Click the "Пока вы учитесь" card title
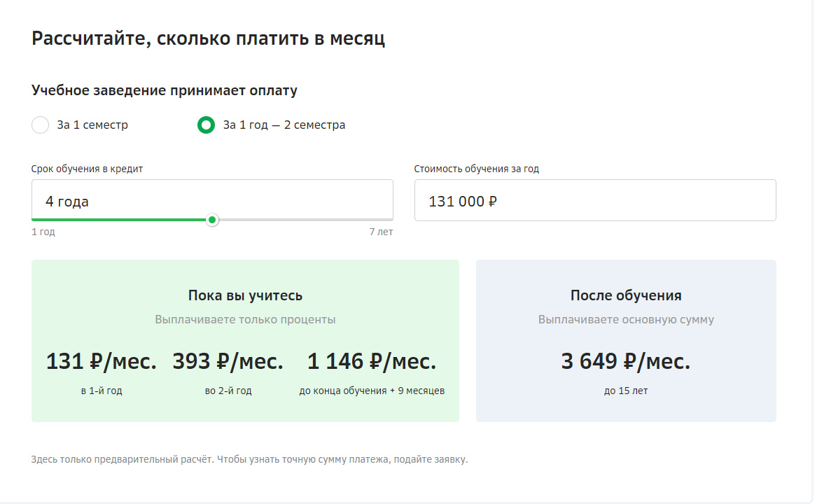817x504 pixels. [245, 295]
